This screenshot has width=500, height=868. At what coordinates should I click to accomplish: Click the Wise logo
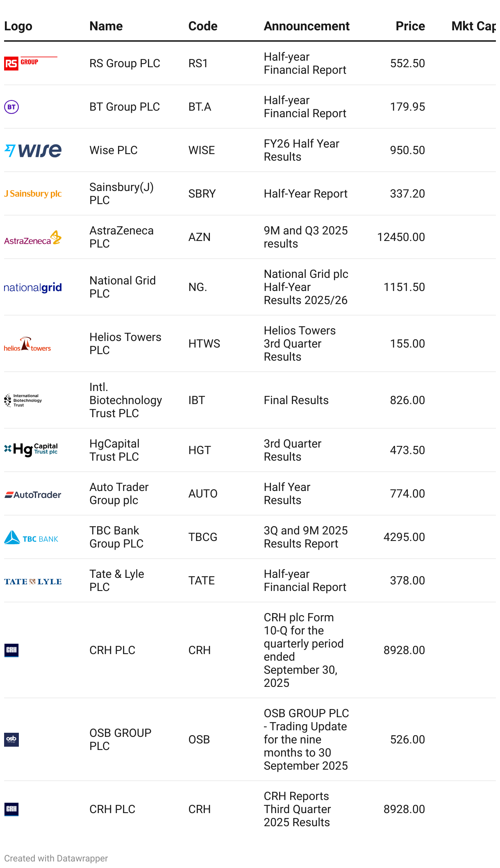click(33, 150)
